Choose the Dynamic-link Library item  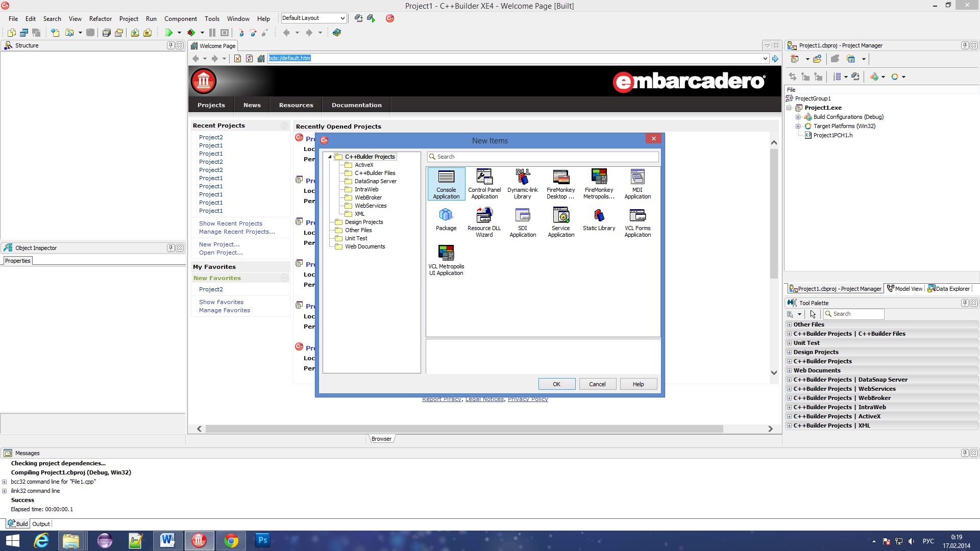[x=523, y=184]
